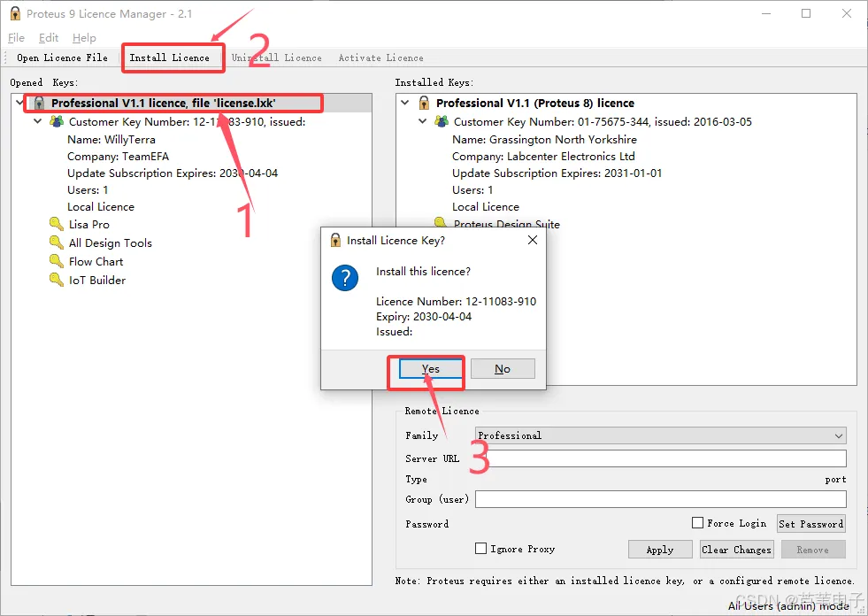
Task: Confirm installation with the Yes button
Action: tap(431, 368)
